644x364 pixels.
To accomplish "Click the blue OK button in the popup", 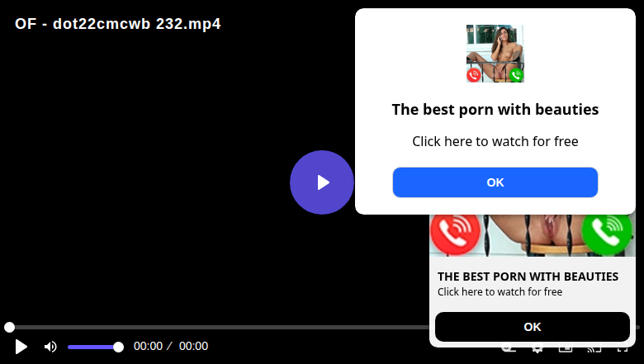I will 495,182.
